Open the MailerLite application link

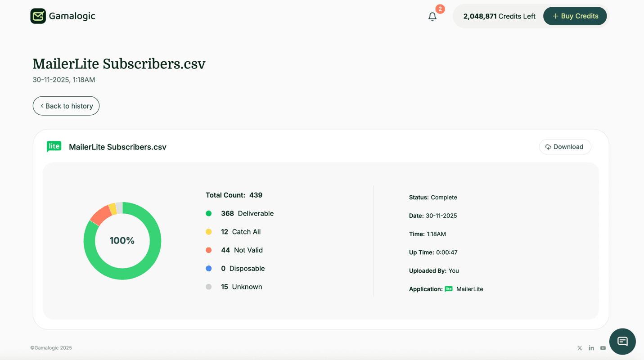(469, 289)
